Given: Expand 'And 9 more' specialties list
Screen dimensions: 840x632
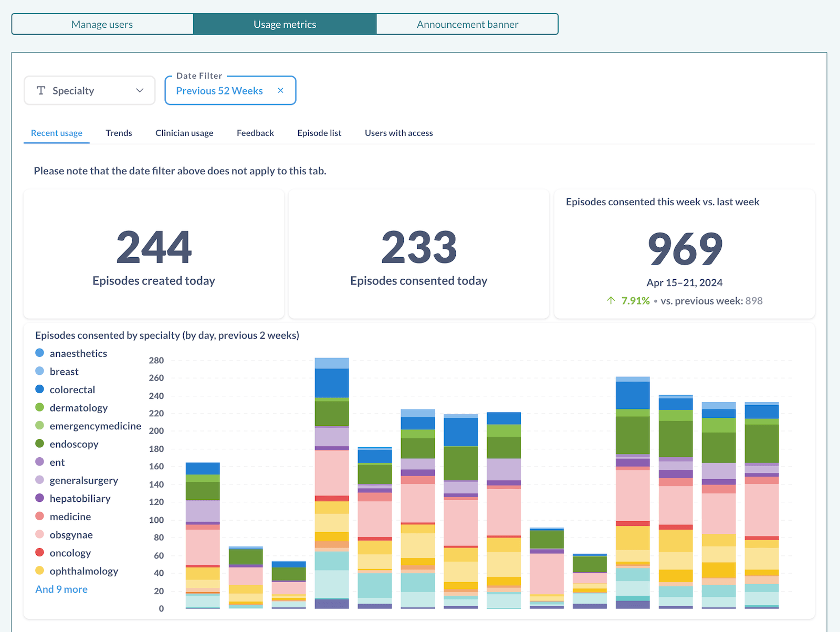Looking at the screenshot, I should click(x=61, y=589).
